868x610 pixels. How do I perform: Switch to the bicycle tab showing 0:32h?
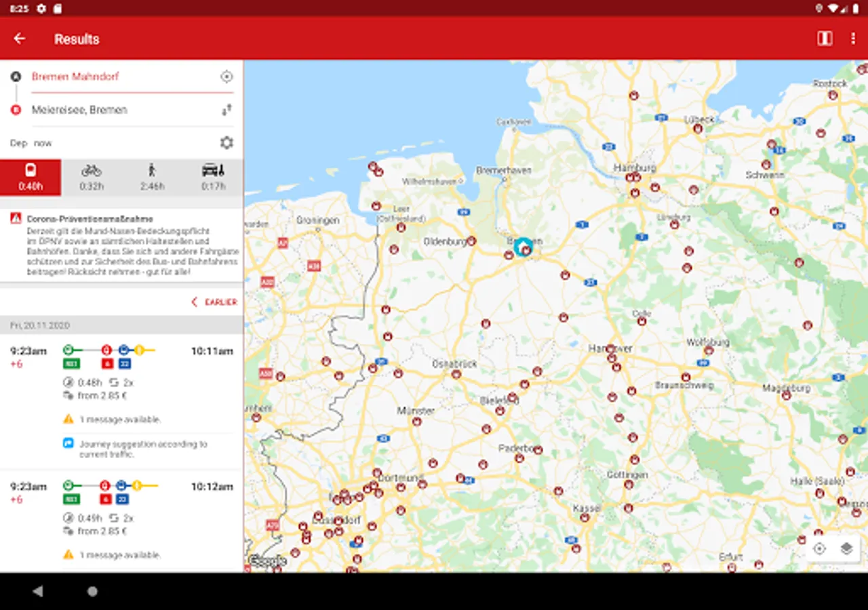pos(92,178)
